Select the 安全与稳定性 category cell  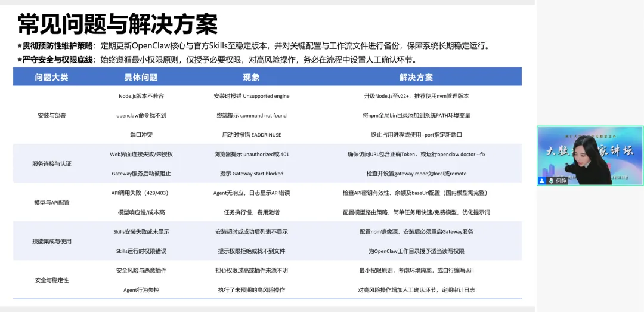tap(52, 280)
